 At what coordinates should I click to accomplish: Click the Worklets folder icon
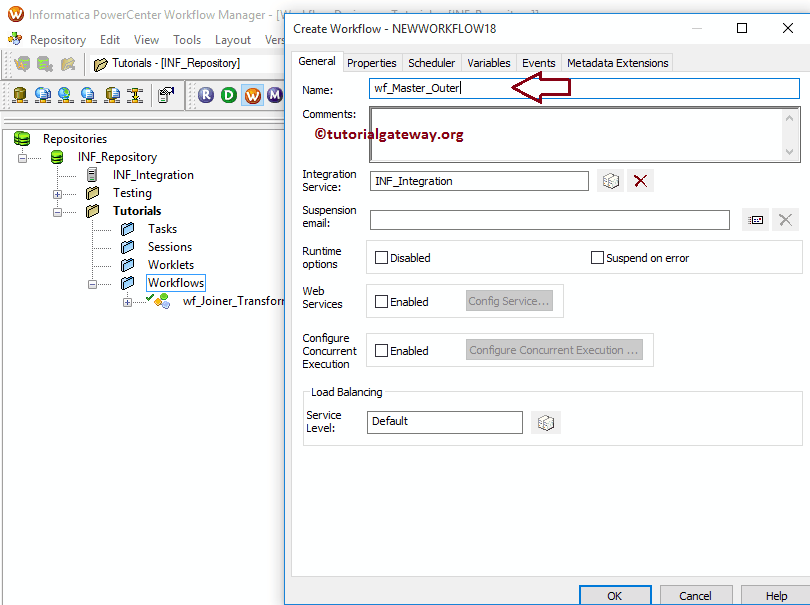coord(128,265)
